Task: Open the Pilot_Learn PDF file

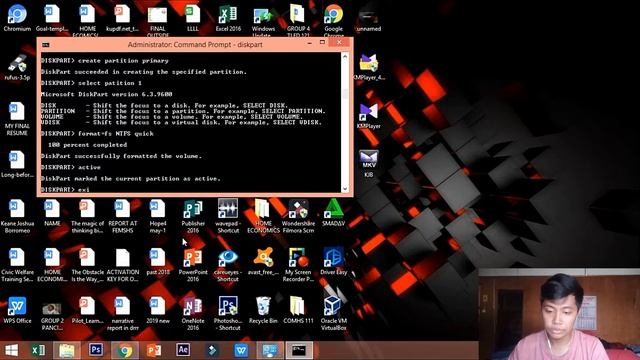Action: 87,310
